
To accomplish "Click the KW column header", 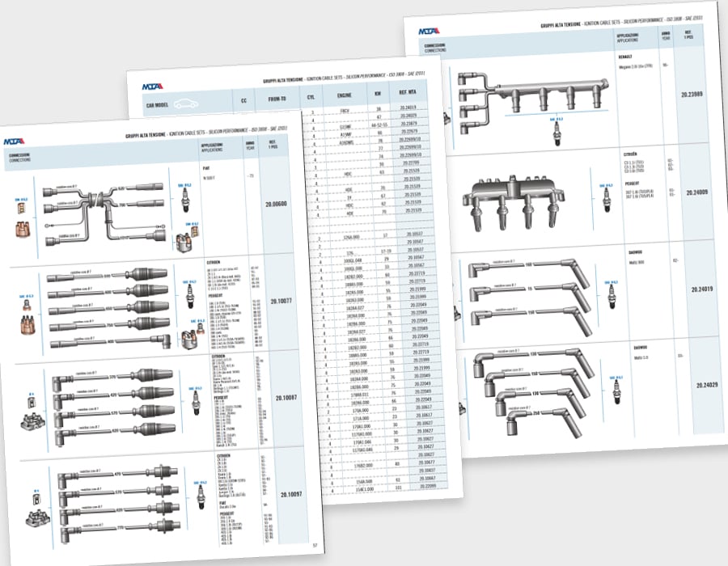I will point(378,93).
